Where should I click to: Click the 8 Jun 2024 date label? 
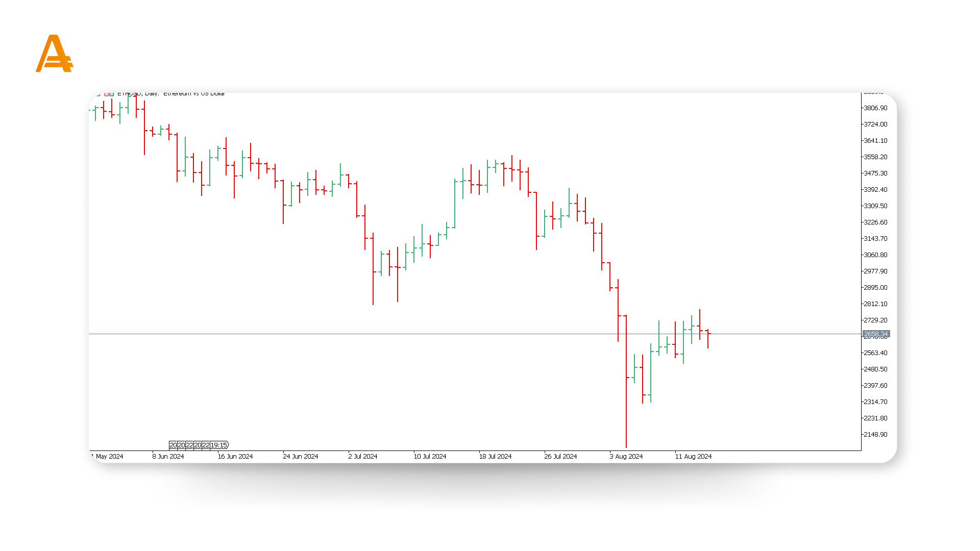pyautogui.click(x=168, y=457)
